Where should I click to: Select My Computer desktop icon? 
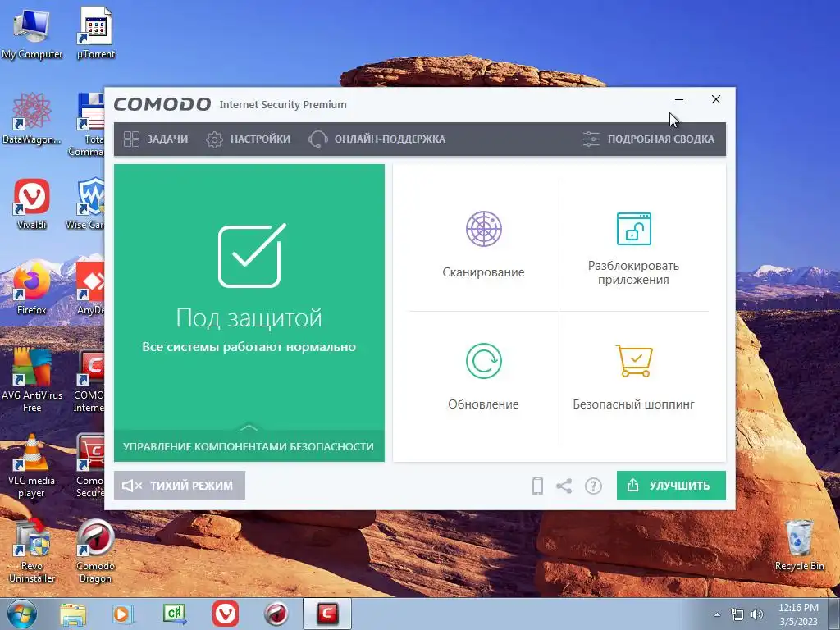pos(32,34)
